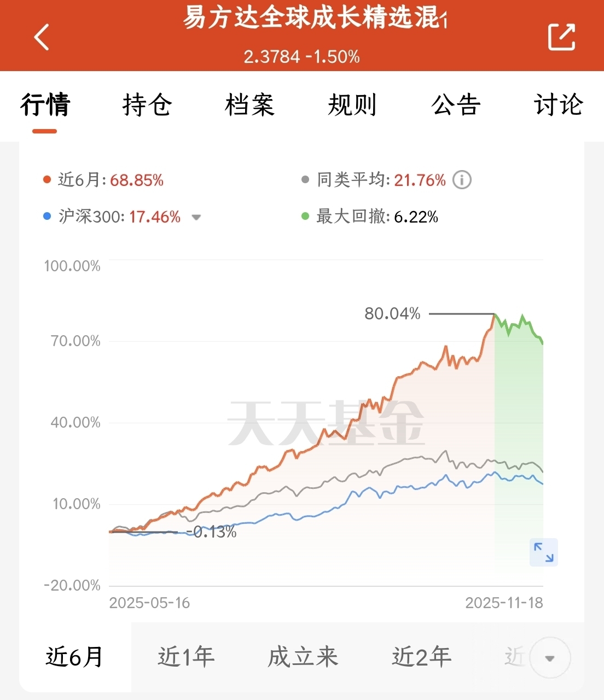Open the 沪深300 index dropdown arrow

pos(196,218)
